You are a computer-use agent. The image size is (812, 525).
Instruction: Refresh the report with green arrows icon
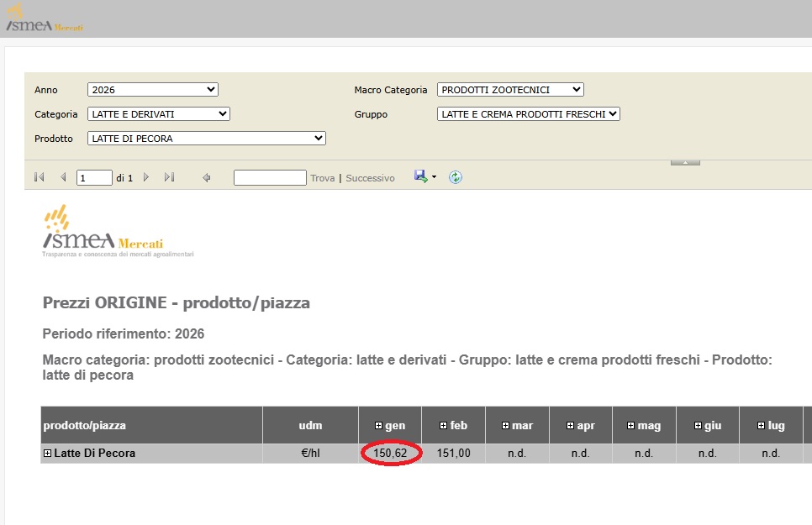(x=456, y=177)
